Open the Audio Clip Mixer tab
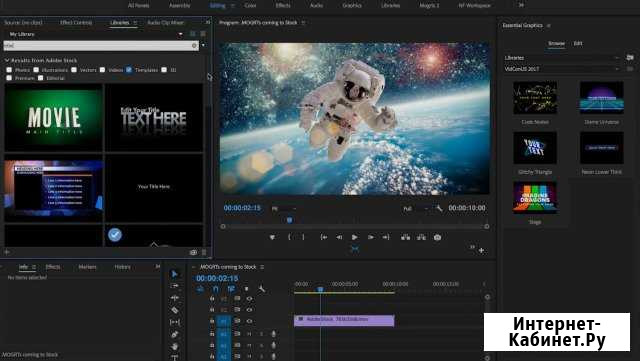The height and width of the screenshot is (361, 640). coord(165,22)
